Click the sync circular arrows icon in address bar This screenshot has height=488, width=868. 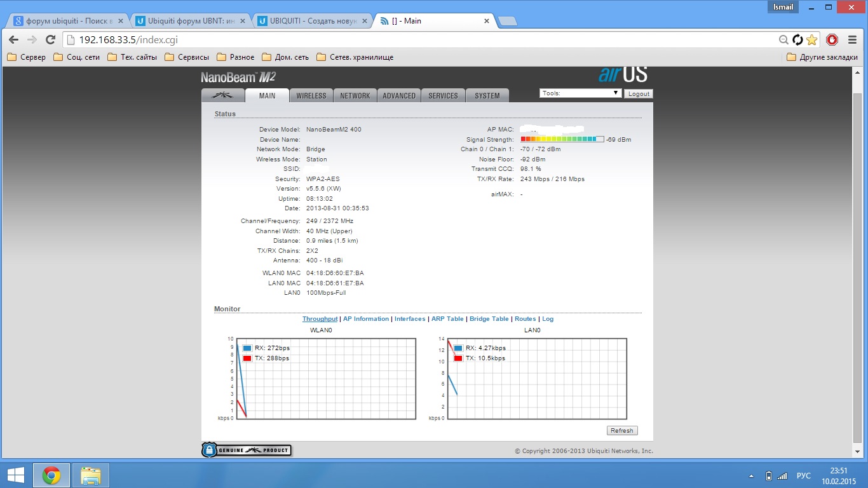tap(797, 40)
